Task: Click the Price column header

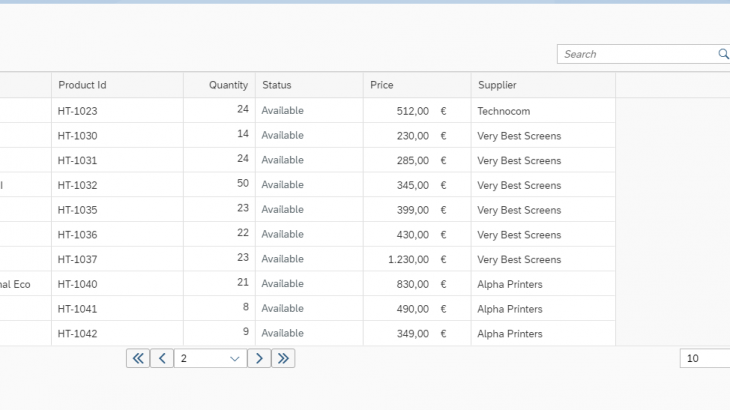Action: click(x=382, y=85)
